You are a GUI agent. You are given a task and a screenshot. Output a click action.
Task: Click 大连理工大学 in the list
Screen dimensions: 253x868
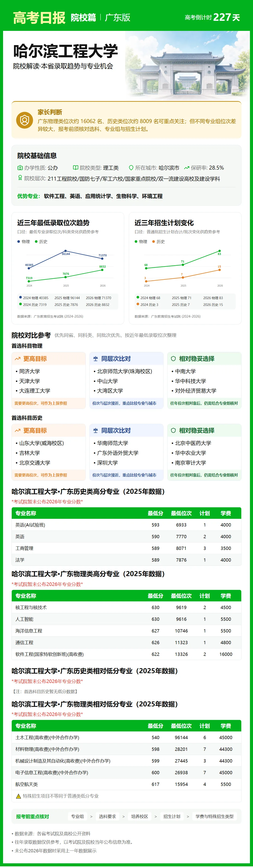point(35,391)
